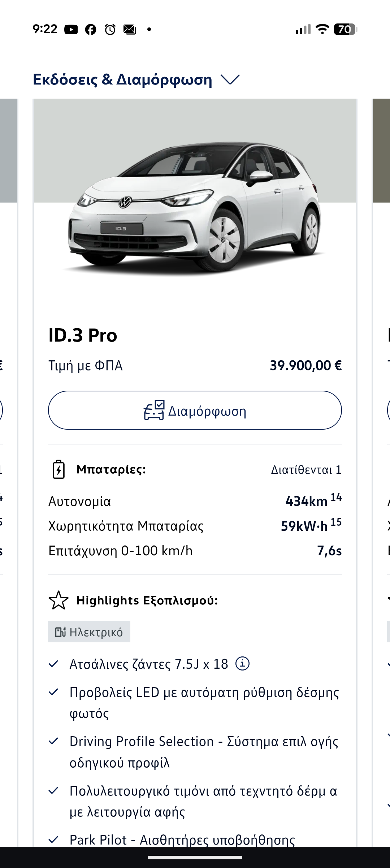Tap the car configurator icon
The height and width of the screenshot is (868, 390).
click(x=154, y=410)
